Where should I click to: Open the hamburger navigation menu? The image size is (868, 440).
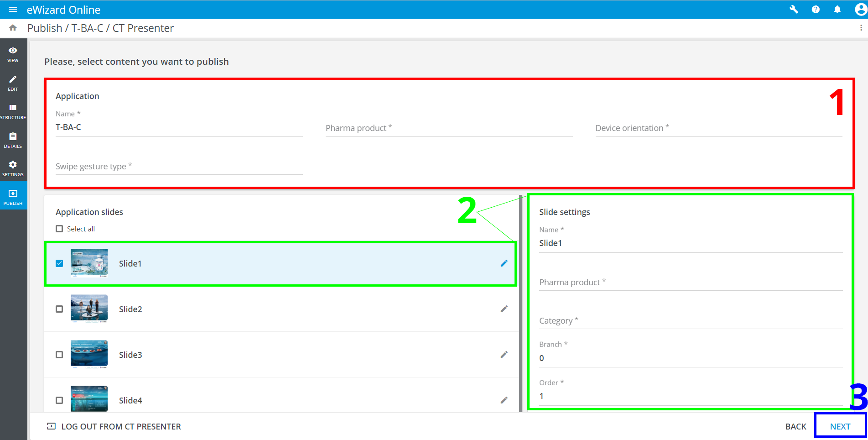(x=13, y=10)
